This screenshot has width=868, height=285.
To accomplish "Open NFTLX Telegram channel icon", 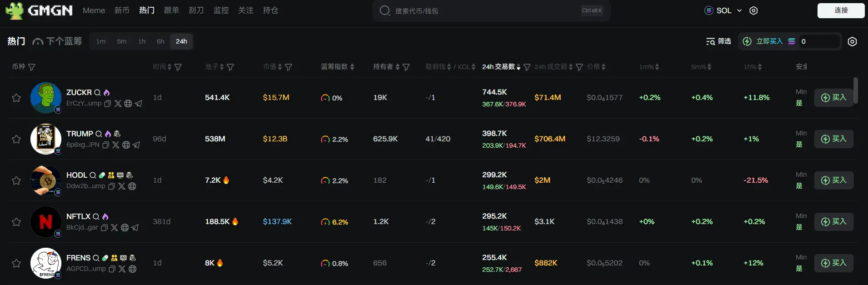I will click(x=135, y=228).
